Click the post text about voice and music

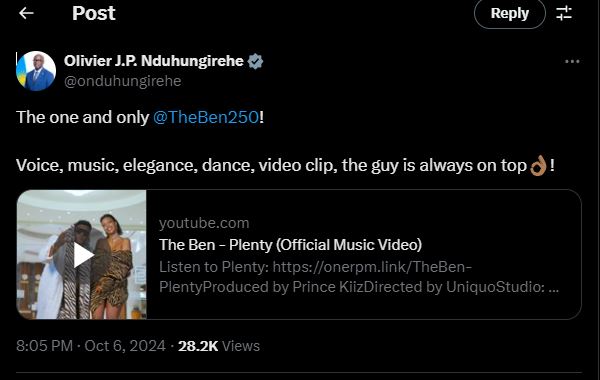(x=285, y=166)
